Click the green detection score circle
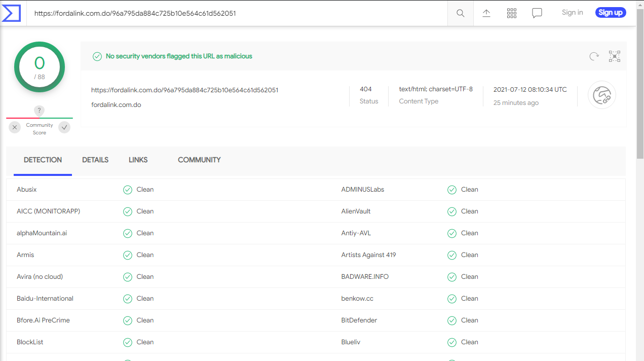The height and width of the screenshot is (361, 644). (39, 66)
